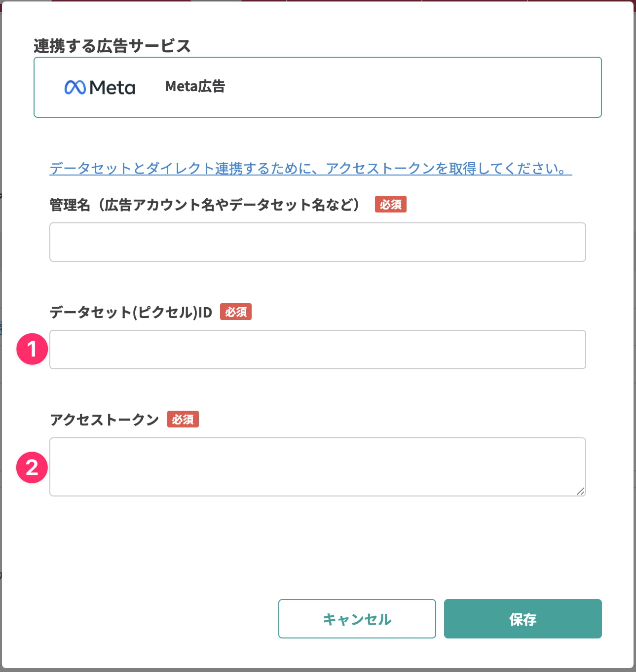Click the 必須 badge next to アクセストークン

(x=183, y=419)
